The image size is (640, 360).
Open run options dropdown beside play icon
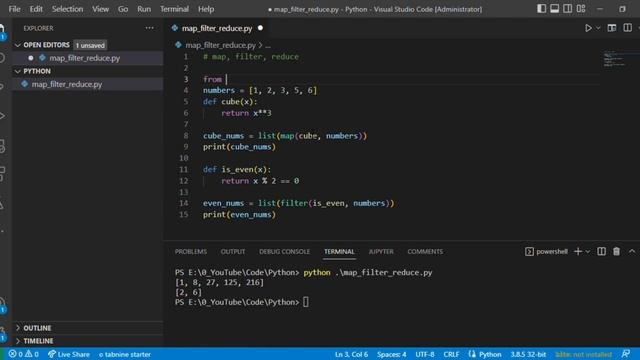[598, 28]
